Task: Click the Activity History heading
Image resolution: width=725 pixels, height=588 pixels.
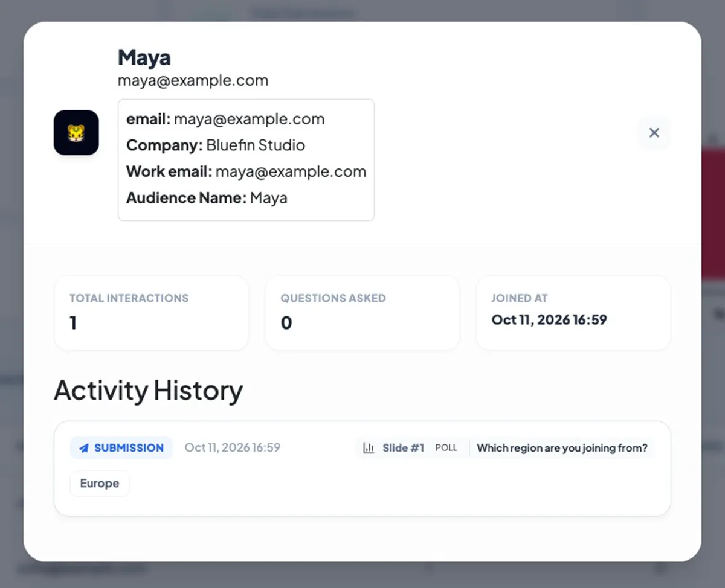Action: [149, 391]
